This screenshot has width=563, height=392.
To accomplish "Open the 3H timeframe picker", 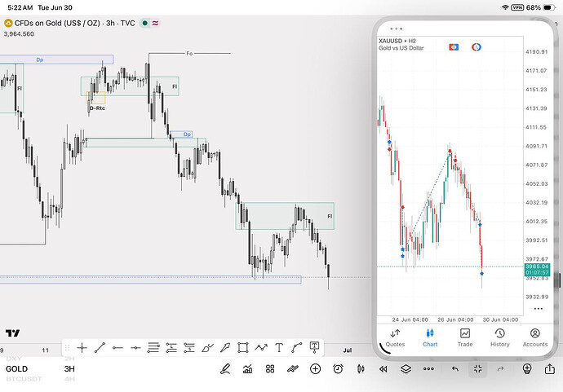I will pyautogui.click(x=69, y=368).
